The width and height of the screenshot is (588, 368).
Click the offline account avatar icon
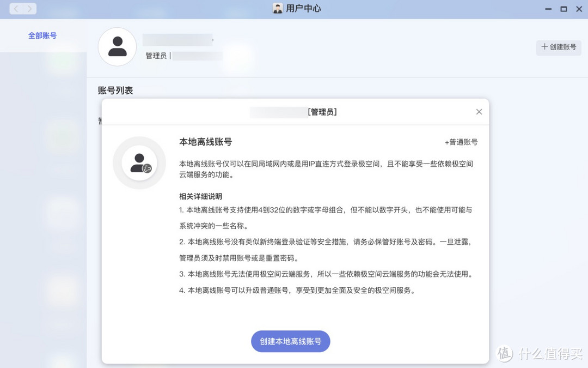tap(139, 163)
